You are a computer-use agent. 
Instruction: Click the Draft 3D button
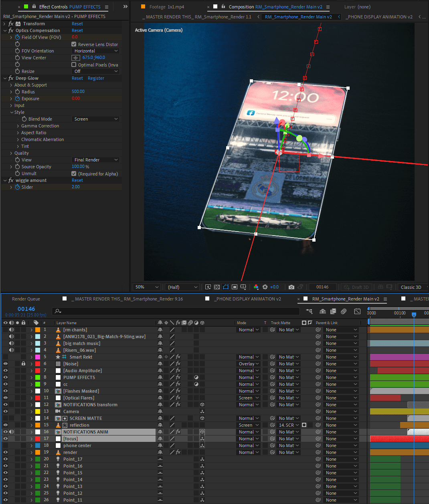[x=356, y=287]
